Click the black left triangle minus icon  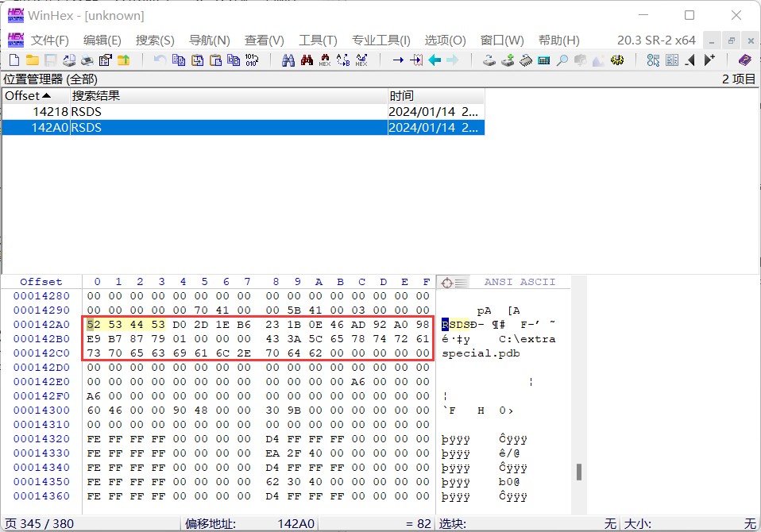690,60
